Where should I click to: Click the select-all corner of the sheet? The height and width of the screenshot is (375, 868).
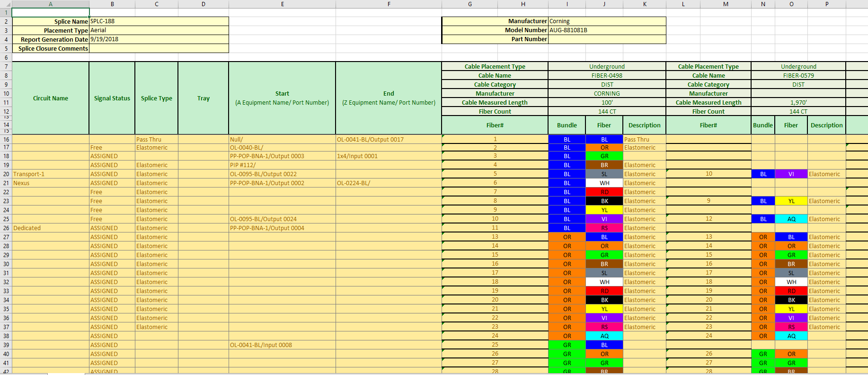point(6,4)
